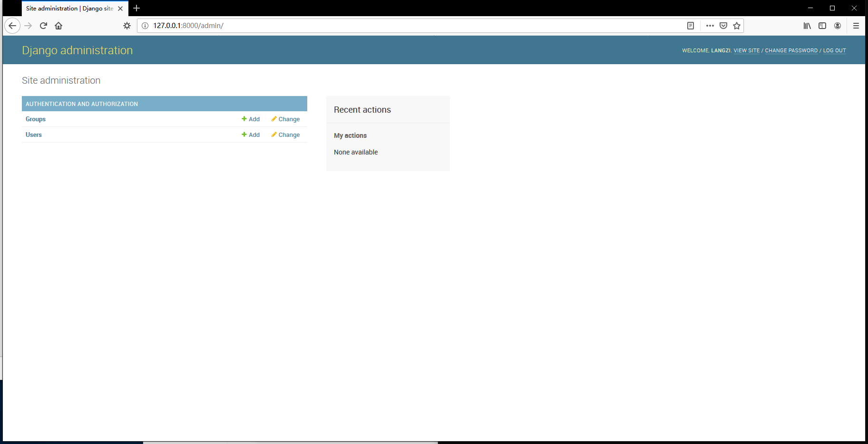The width and height of the screenshot is (868, 444).
Task: Click the extension gear icon beside address bar
Action: tap(127, 26)
